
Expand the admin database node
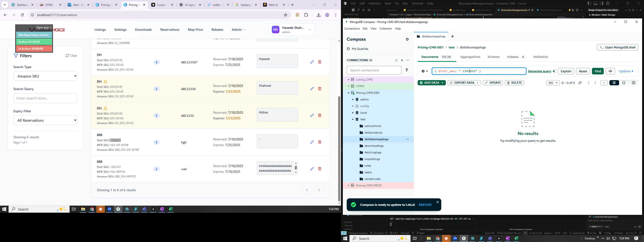[353, 99]
